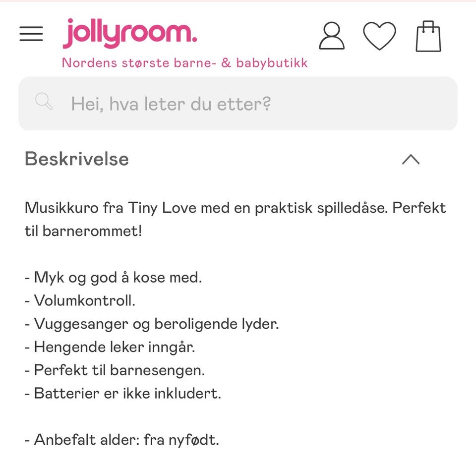The width and height of the screenshot is (476, 468).
Task: Click the user account icon
Action: click(331, 36)
